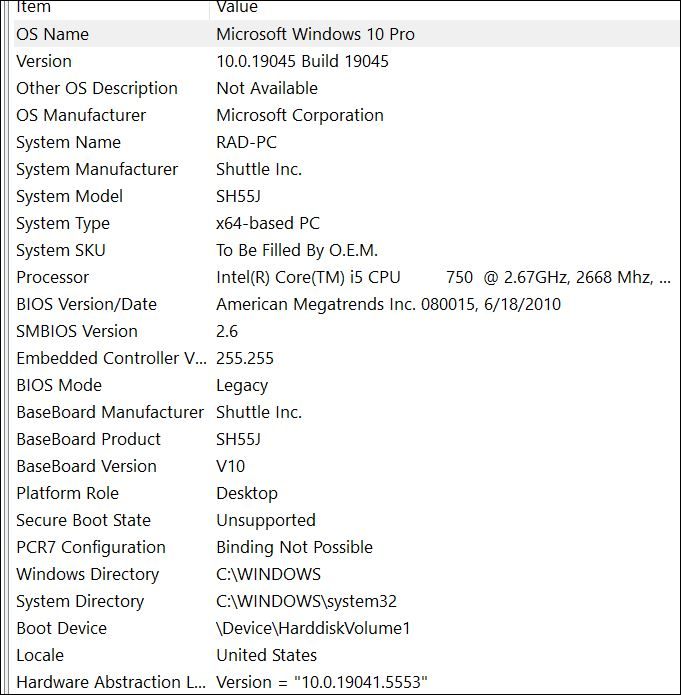Click the Value column header
The width and height of the screenshot is (681, 695).
click(x=237, y=7)
